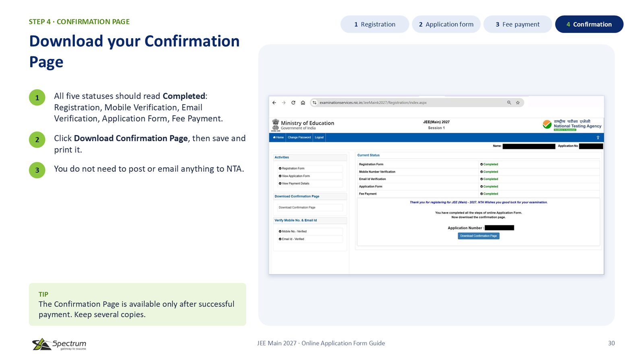Click the Spectrum logo in the footer

click(x=59, y=344)
